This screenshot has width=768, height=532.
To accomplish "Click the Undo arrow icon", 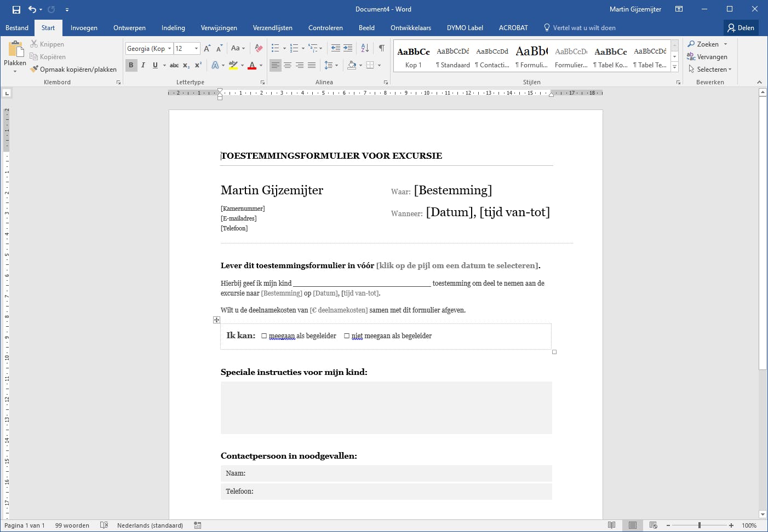I will click(32, 9).
